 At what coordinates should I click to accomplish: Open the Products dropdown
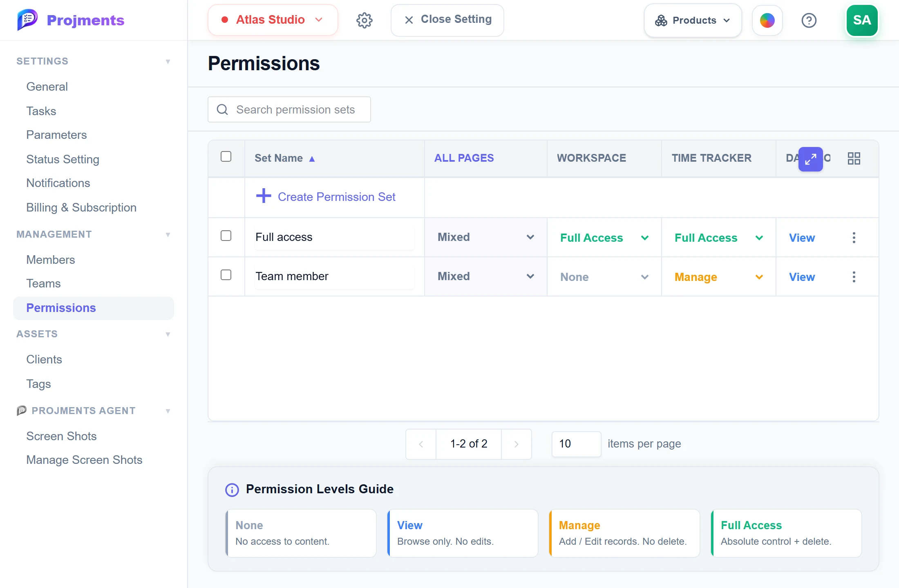[x=693, y=20]
